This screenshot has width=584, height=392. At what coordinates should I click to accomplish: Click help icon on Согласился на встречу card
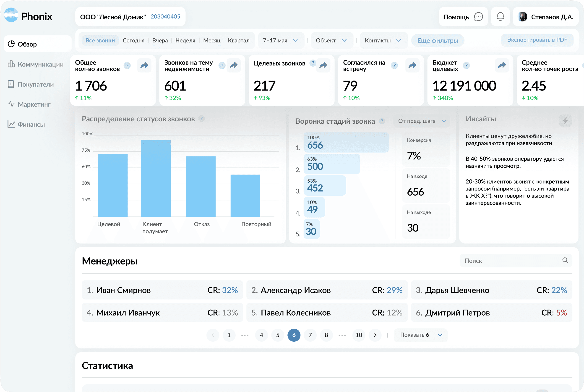point(394,65)
